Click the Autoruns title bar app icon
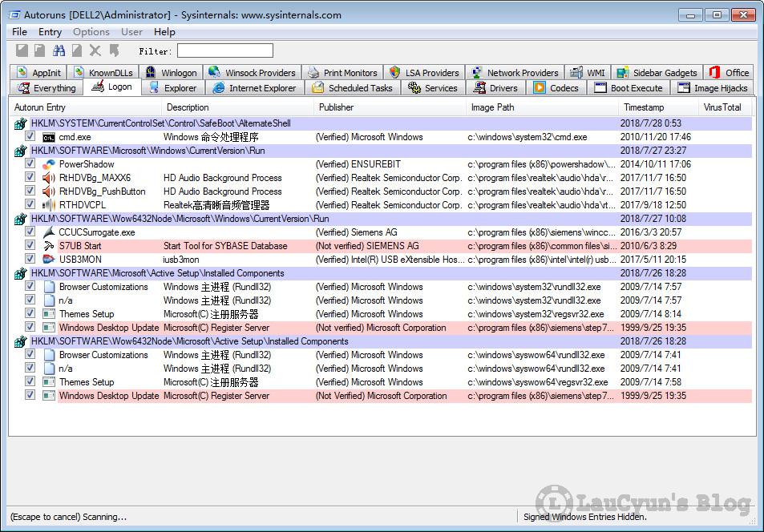 (14, 14)
